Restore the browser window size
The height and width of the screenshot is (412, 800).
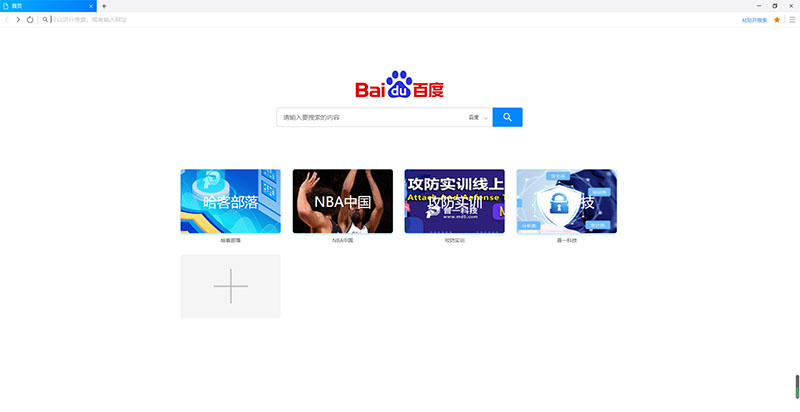pos(775,6)
